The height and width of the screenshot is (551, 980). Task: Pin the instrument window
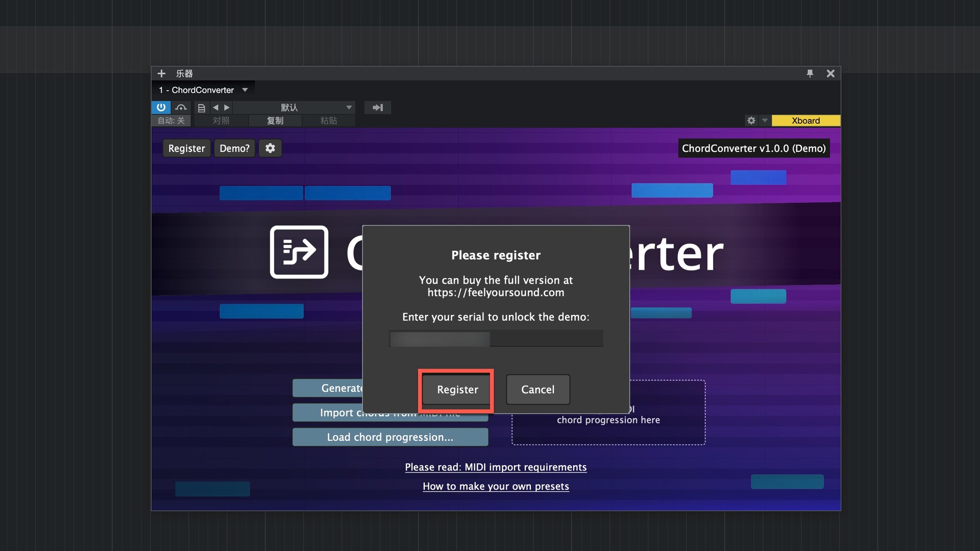pyautogui.click(x=810, y=73)
